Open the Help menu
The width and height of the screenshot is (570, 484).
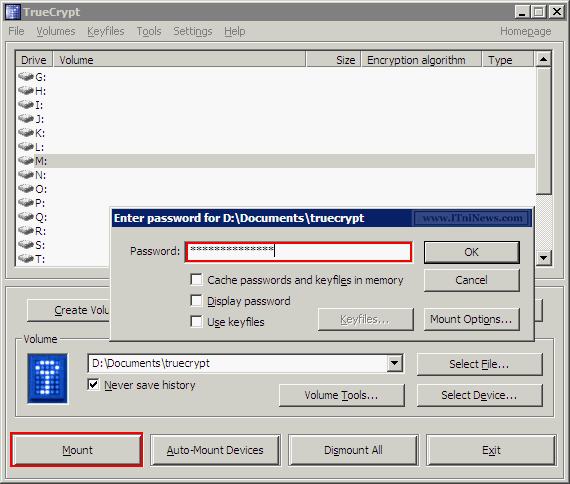point(234,31)
